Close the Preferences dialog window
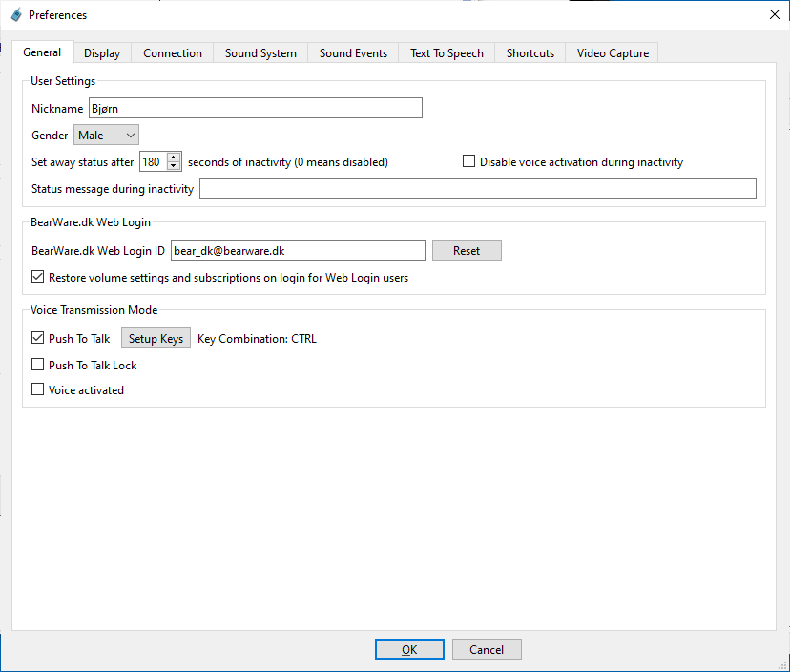790x672 pixels. pos(774,14)
